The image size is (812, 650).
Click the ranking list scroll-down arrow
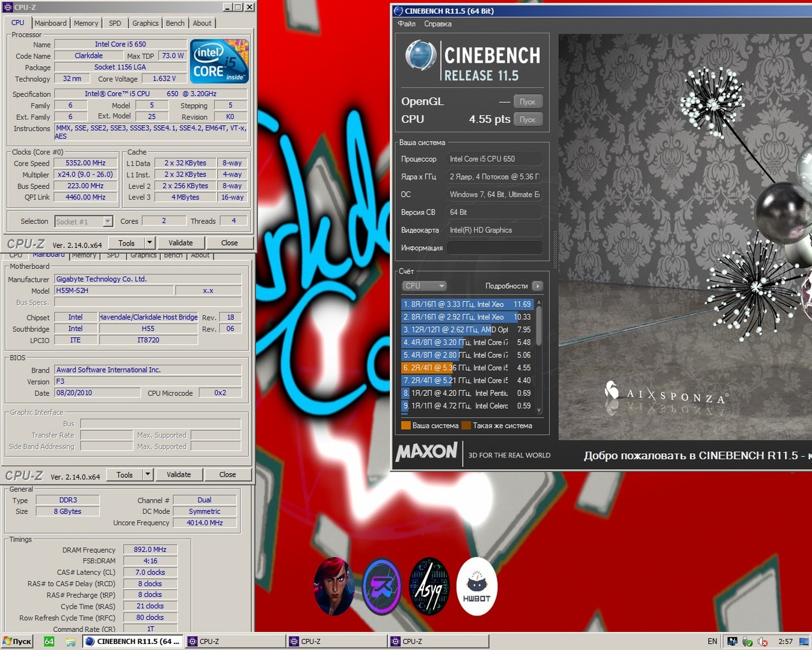click(x=539, y=410)
